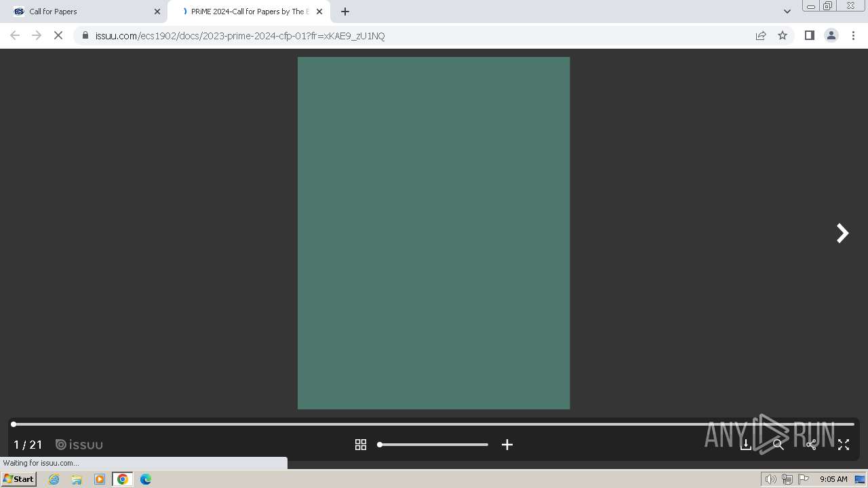
Task: Go forward in browser history
Action: click(x=37, y=36)
